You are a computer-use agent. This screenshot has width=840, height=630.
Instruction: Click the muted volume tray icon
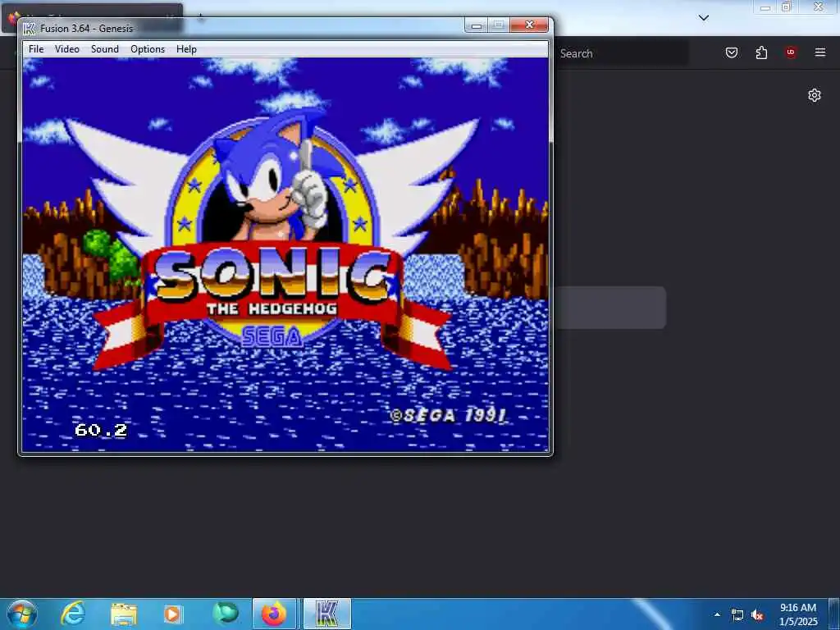(x=757, y=615)
